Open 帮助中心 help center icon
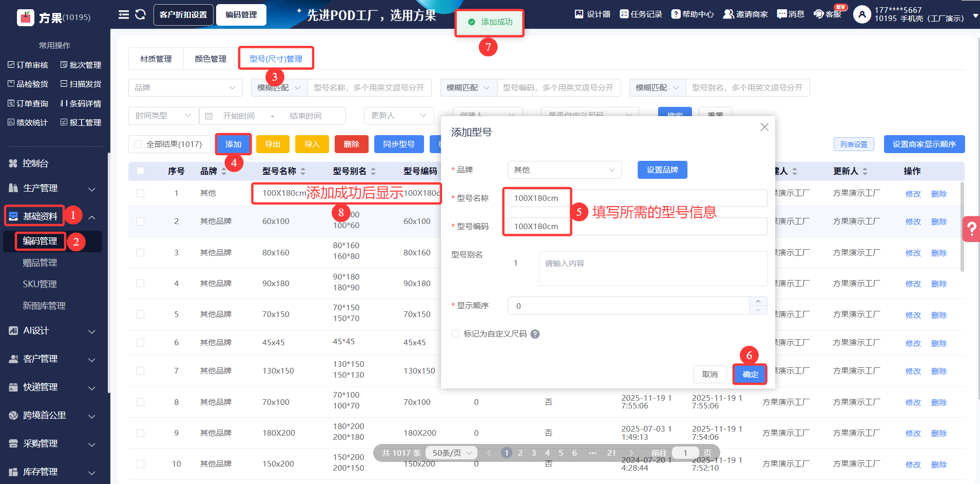 click(x=676, y=14)
